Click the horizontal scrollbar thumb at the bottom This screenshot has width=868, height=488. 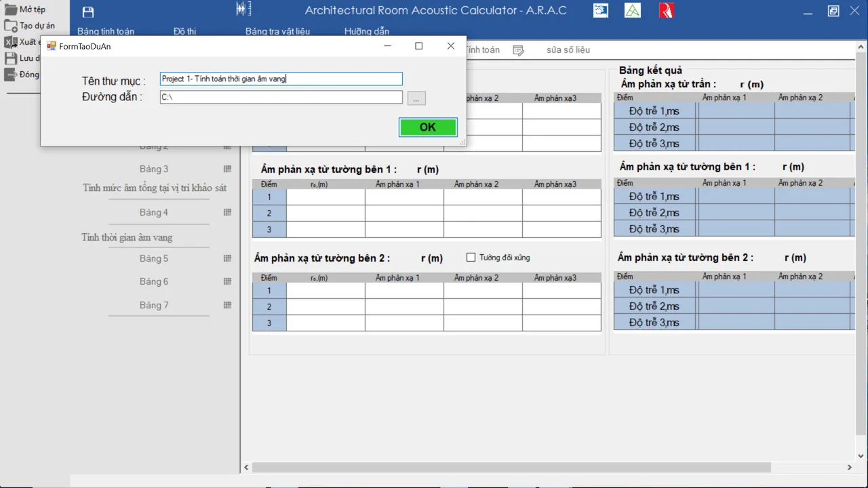click(512, 468)
